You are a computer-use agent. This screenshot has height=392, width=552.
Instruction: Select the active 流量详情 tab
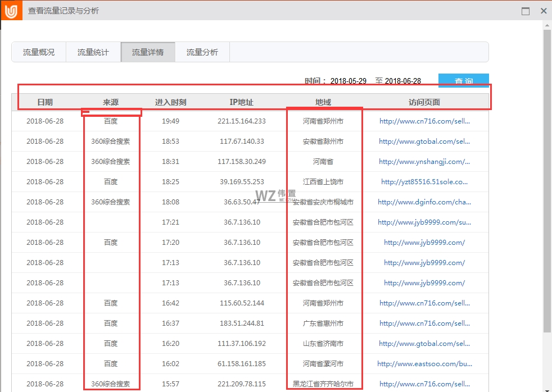click(148, 51)
